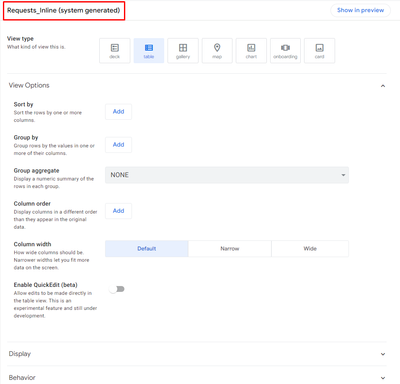Screen dimensions: 400x384
Task: Click the View type label
Action: tap(20, 39)
